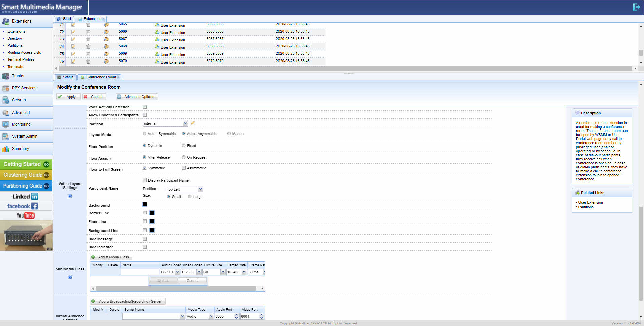Click the Background color swatch
Image resolution: width=644 pixels, height=326 pixels.
coord(145,204)
